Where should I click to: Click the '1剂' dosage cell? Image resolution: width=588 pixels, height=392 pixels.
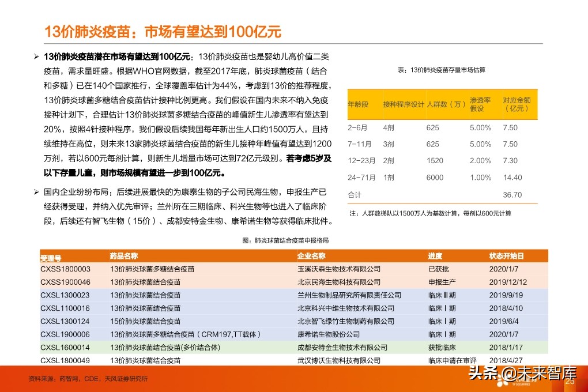(389, 178)
